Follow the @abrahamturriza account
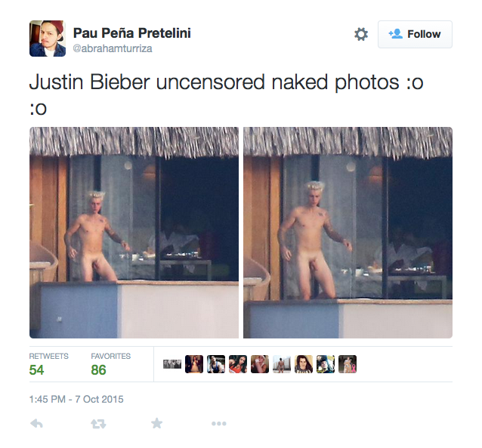 pos(415,34)
